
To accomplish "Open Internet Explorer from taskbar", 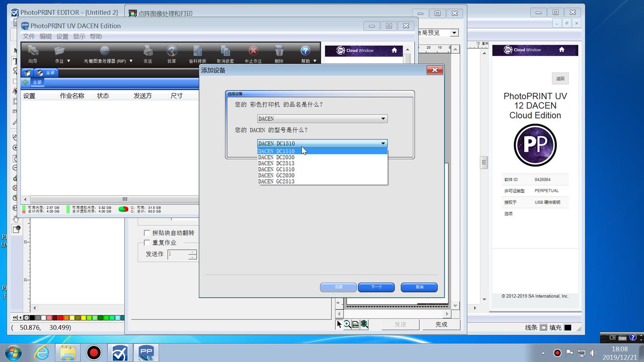I will point(42,353).
